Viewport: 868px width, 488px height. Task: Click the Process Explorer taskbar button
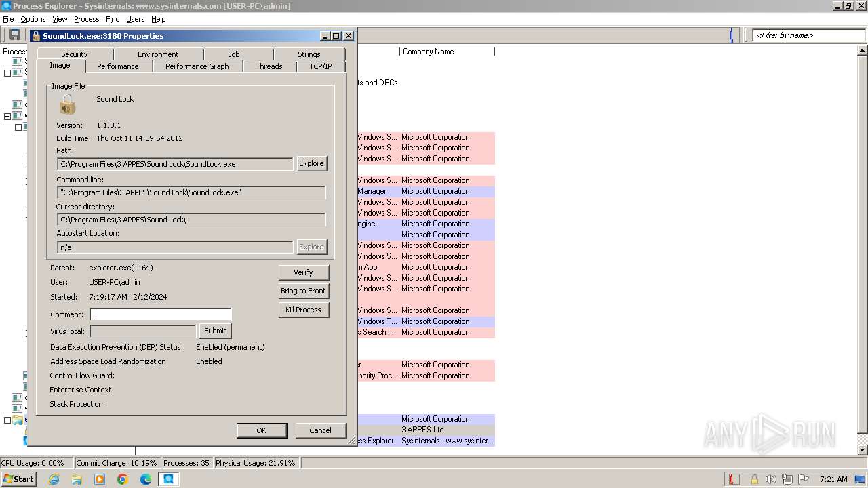[169, 479]
